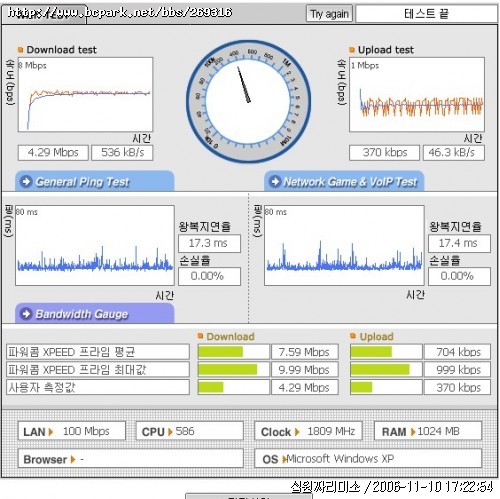Click the CPU 586 info box
The image size is (500, 499).
(x=190, y=431)
